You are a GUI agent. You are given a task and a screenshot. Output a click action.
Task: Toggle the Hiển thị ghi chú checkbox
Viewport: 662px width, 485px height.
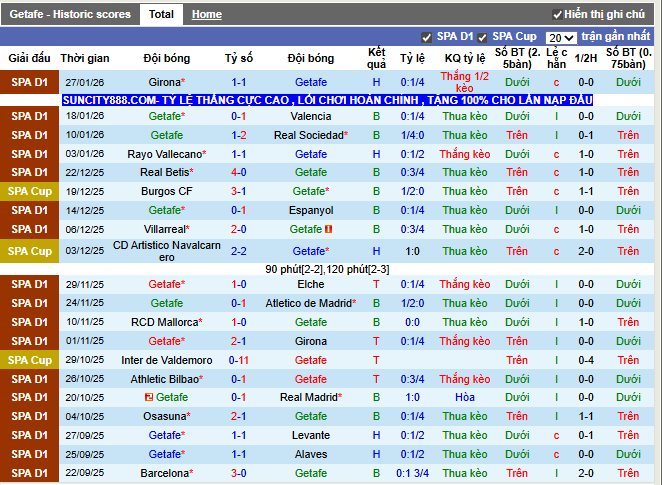coord(557,15)
